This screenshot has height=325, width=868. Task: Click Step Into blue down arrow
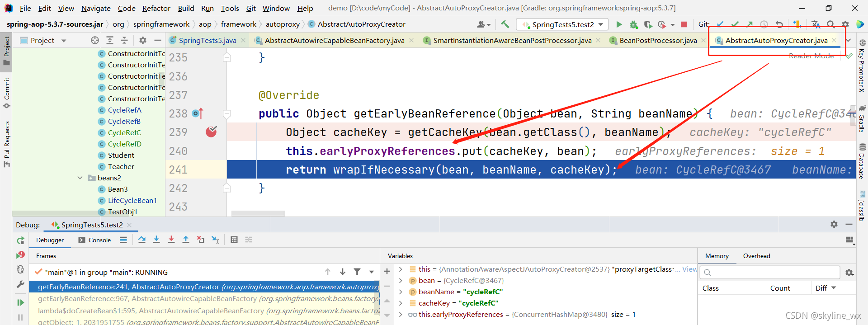pos(156,240)
